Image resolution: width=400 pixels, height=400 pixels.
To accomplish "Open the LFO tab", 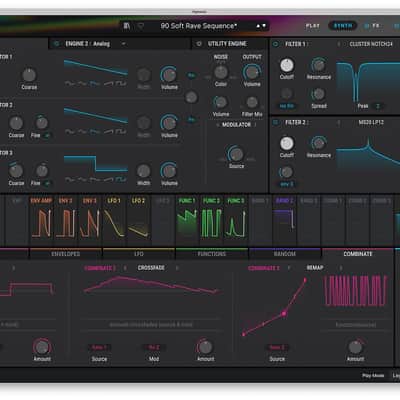I will coord(139,254).
